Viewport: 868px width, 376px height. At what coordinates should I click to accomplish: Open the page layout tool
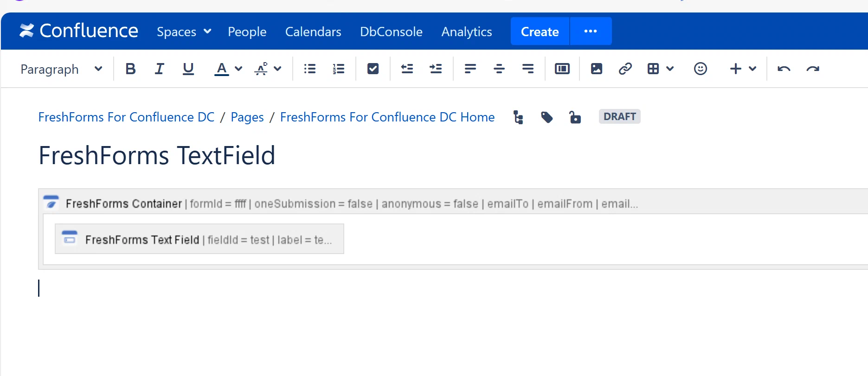pos(562,69)
